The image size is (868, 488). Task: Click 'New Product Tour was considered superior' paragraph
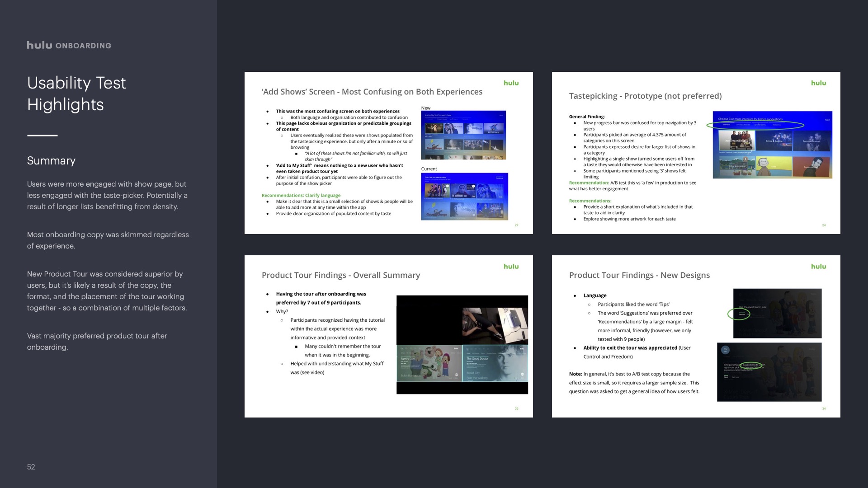[x=107, y=291]
